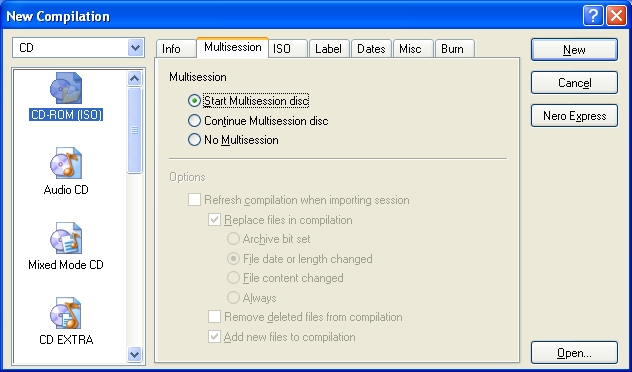Open the Label tab
This screenshot has width=632, height=372.
329,49
